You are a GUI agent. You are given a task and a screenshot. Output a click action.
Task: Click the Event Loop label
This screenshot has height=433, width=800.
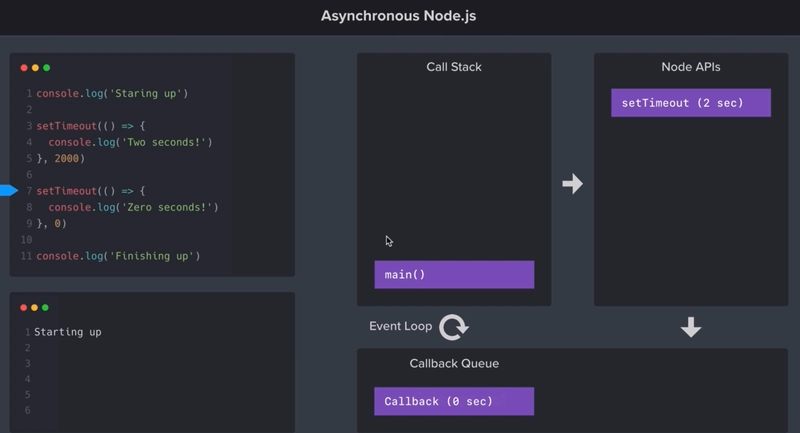pos(401,326)
